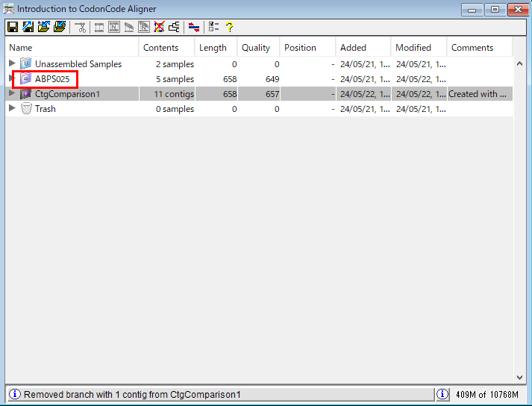The width and height of the screenshot is (532, 406).
Task: Expand the ABPS025 contig node
Action: [11, 79]
